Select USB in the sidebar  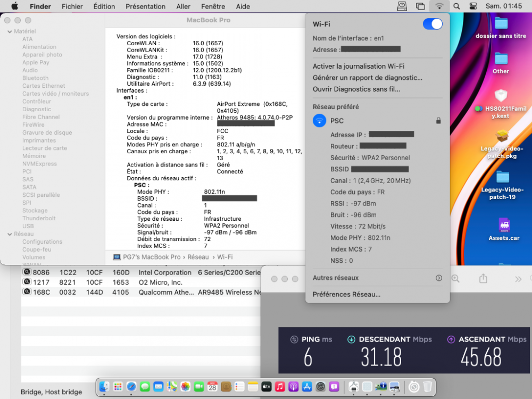click(28, 226)
